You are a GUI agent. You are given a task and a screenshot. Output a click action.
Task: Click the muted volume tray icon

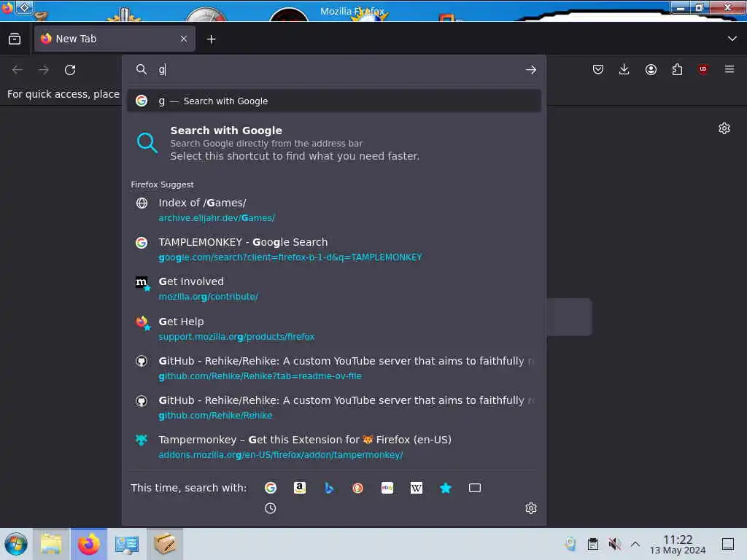click(614, 544)
